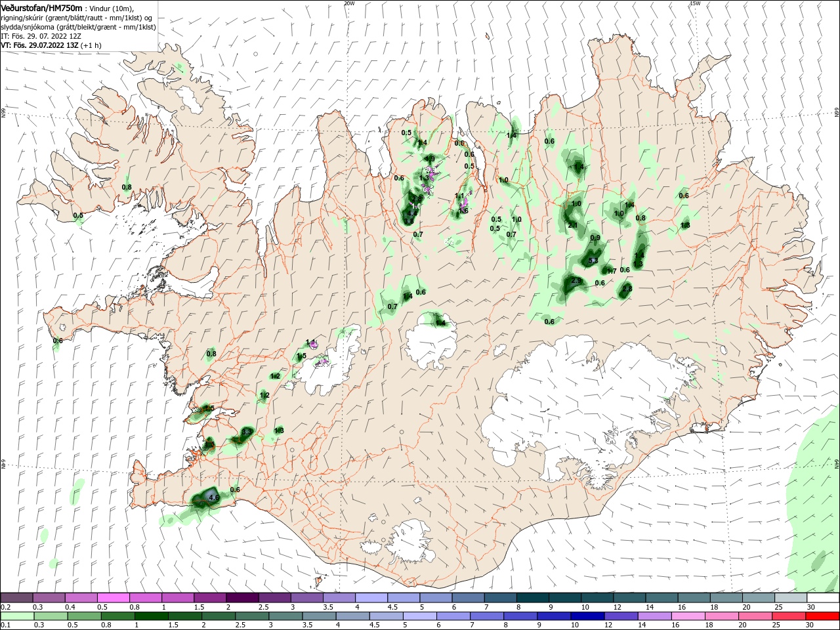Screen dimensions: 840x630
Task: Pick the light grey 25 swatch in the upper legend row
Action: coord(790,598)
